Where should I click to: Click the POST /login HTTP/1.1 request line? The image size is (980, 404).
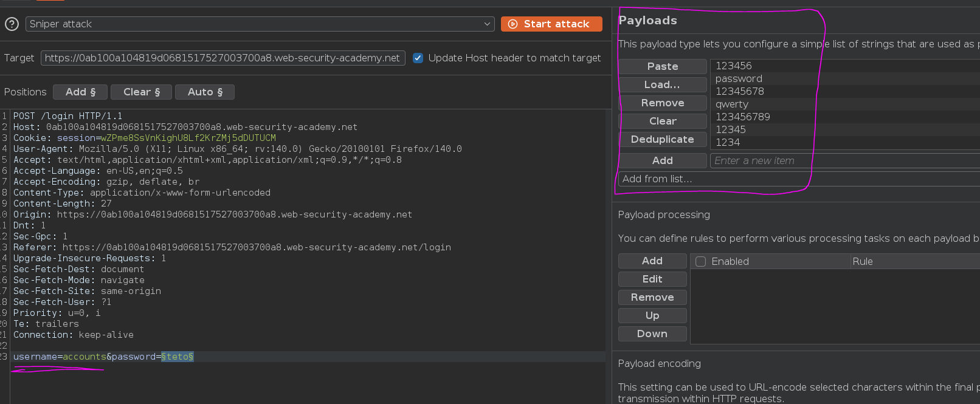67,116
